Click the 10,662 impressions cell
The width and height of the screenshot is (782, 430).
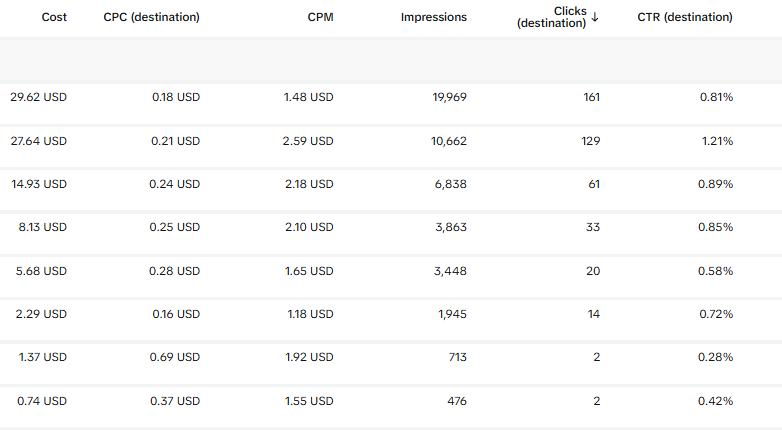tap(449, 141)
